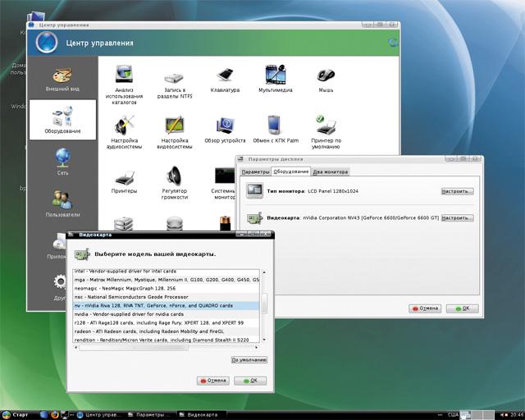Select Сеть category in sidebar

[62, 162]
